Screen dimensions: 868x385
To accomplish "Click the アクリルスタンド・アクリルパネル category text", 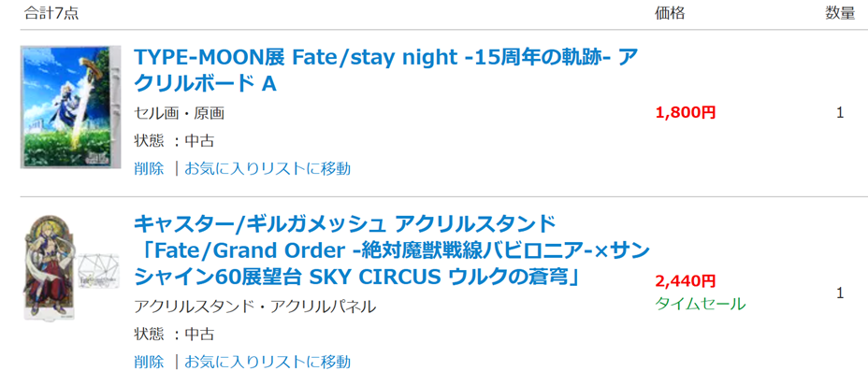I will pos(254,307).
